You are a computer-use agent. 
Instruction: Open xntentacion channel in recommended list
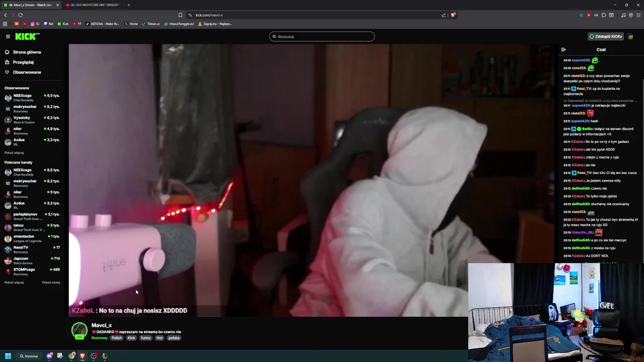pos(32,238)
